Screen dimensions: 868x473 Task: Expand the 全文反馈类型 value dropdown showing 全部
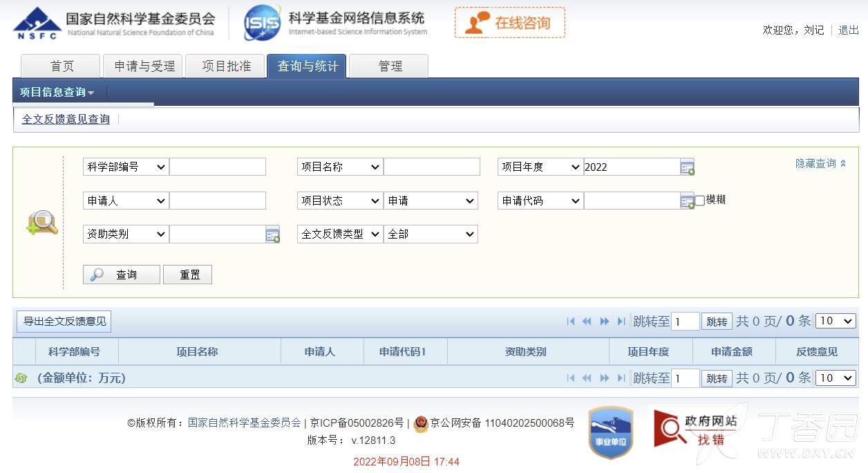(431, 234)
